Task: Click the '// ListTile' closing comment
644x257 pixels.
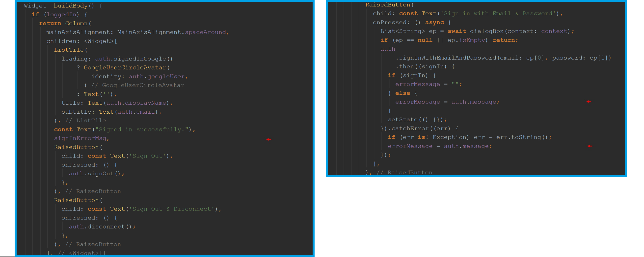Action: coord(86,121)
